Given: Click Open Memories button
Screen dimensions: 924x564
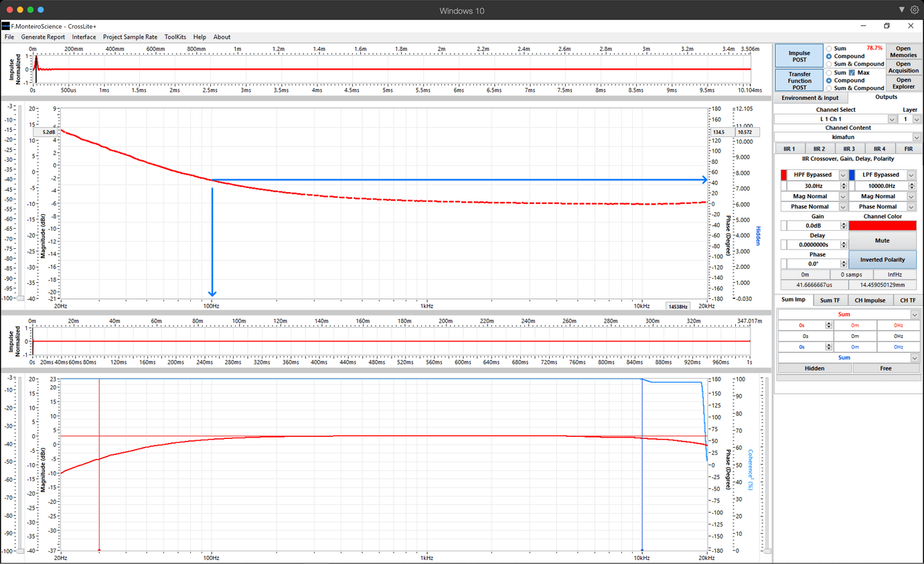Looking at the screenshot, I should pos(903,52).
